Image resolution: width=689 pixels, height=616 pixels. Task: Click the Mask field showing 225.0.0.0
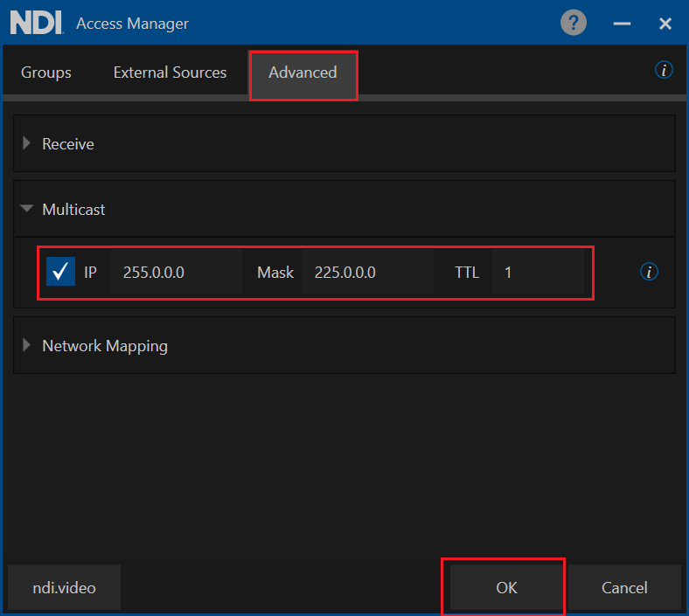367,273
